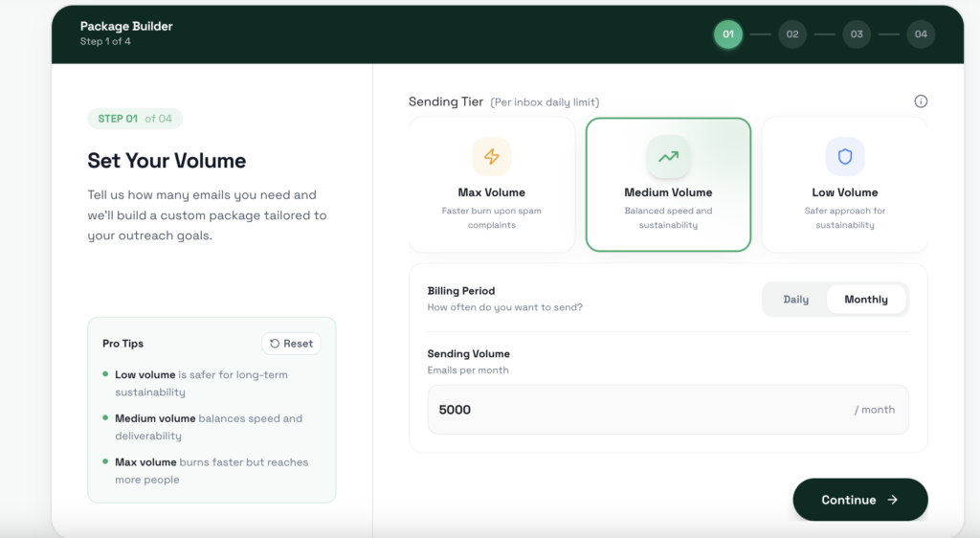Click the 'Tell us how many emails' paragraph
Screen dimensions: 980x538
tap(207, 215)
